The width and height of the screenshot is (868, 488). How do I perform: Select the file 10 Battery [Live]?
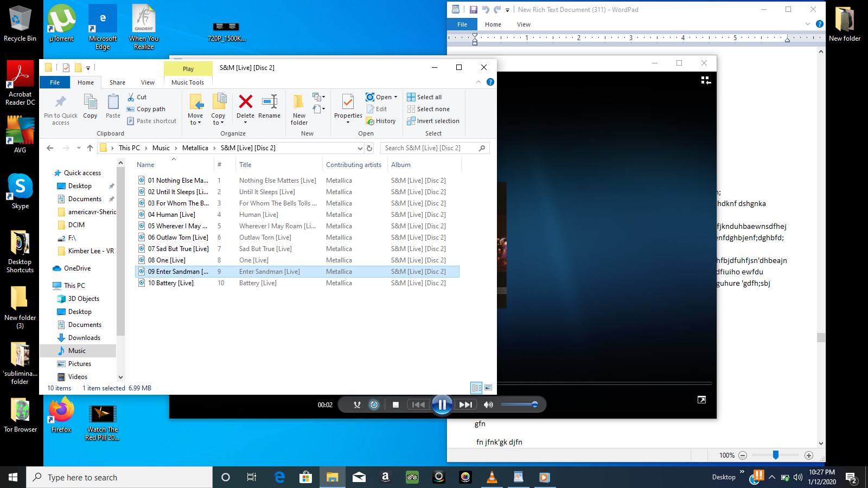[297, 283]
